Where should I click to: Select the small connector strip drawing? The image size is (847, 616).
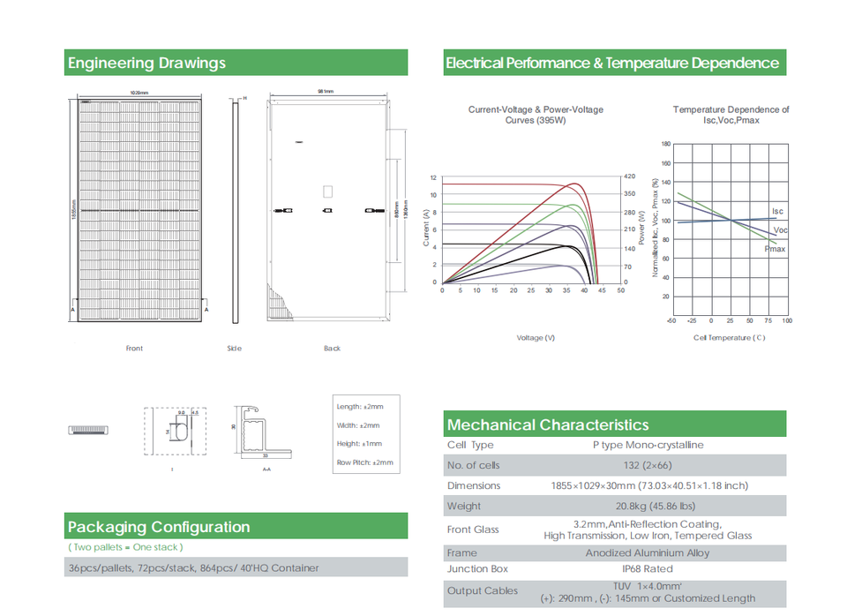(88, 430)
